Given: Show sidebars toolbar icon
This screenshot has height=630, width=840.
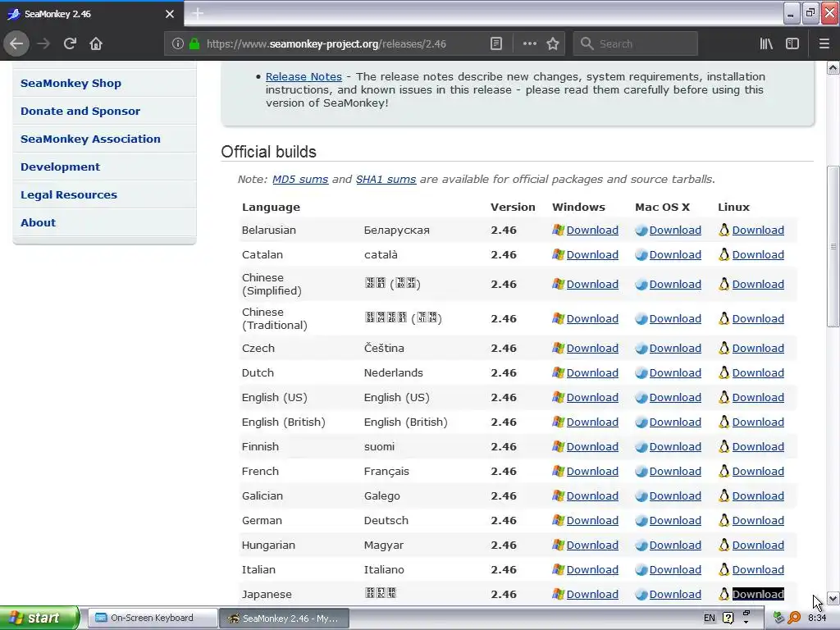Looking at the screenshot, I should click(792, 43).
